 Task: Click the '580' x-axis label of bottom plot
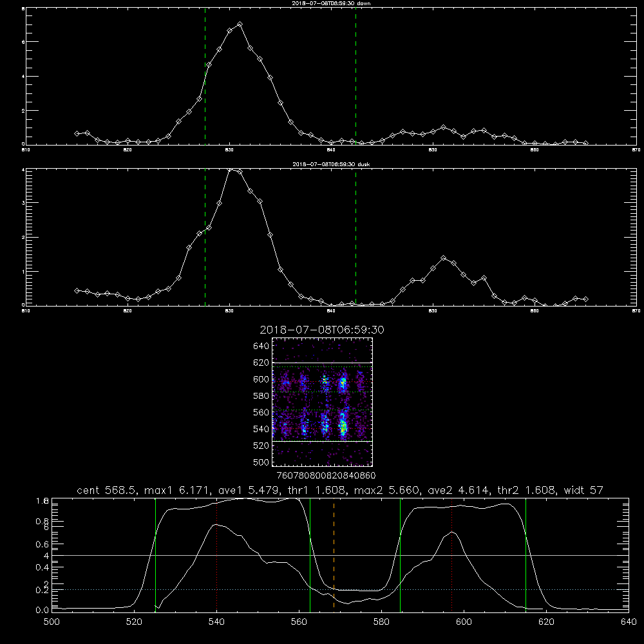pos(381,622)
